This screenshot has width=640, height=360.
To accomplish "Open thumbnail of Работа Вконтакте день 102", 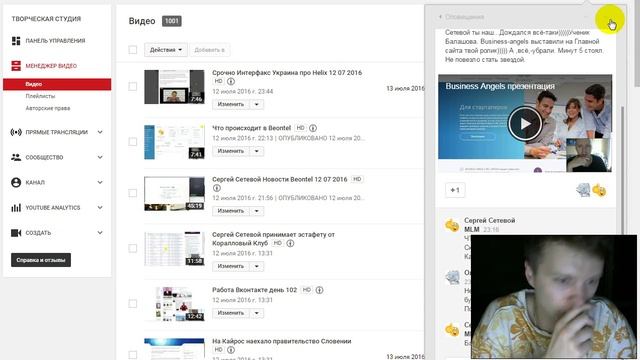I will click(174, 304).
